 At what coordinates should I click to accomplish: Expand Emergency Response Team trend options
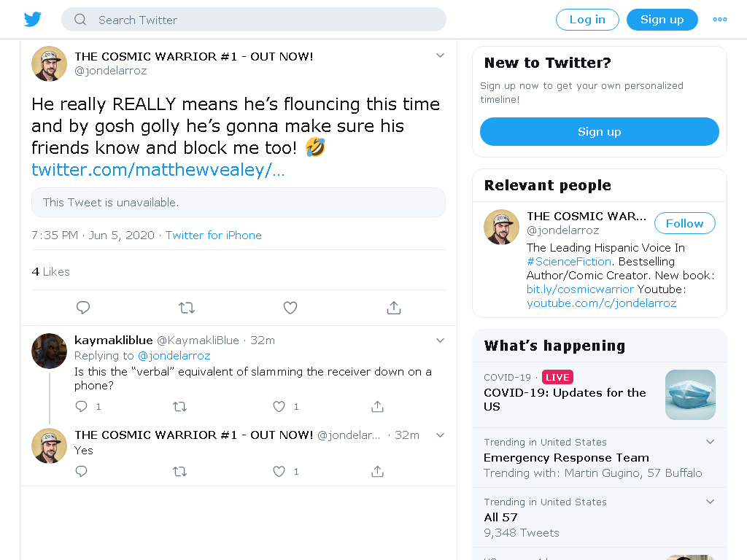click(710, 442)
